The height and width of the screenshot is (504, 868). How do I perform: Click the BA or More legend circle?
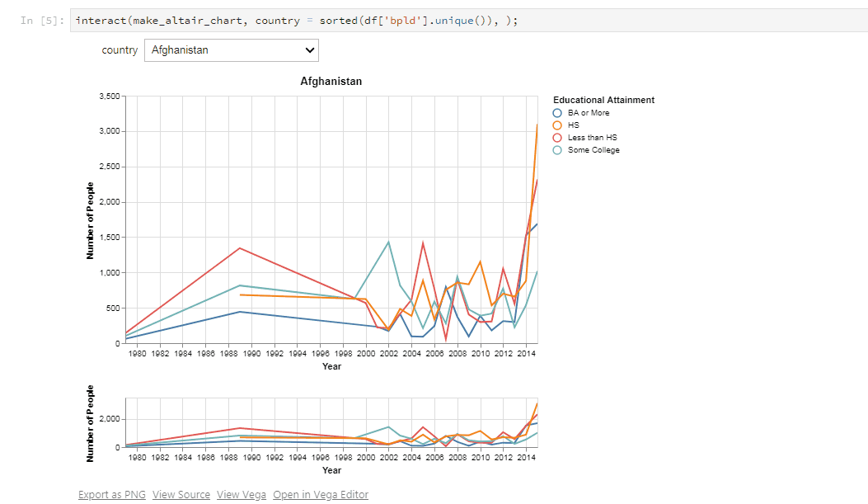[557, 113]
